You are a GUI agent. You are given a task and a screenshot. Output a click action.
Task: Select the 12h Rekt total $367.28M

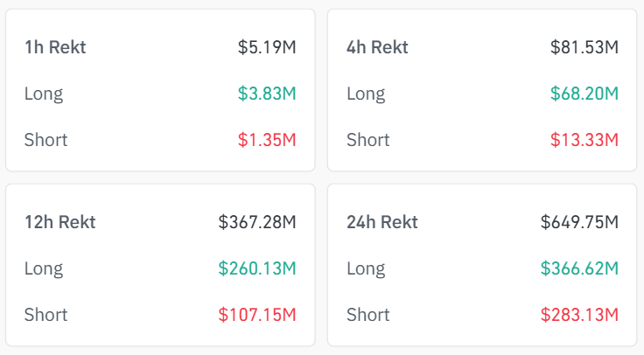[257, 222]
